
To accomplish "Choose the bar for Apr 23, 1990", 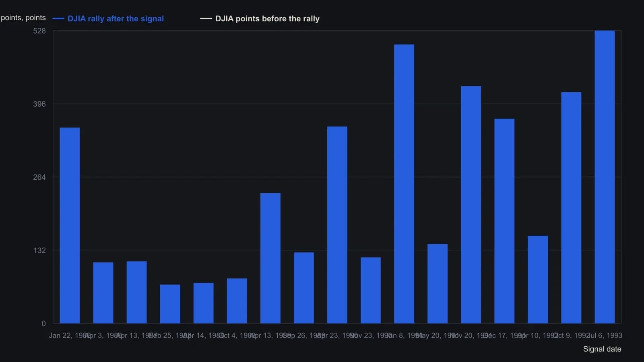I will (337, 225).
